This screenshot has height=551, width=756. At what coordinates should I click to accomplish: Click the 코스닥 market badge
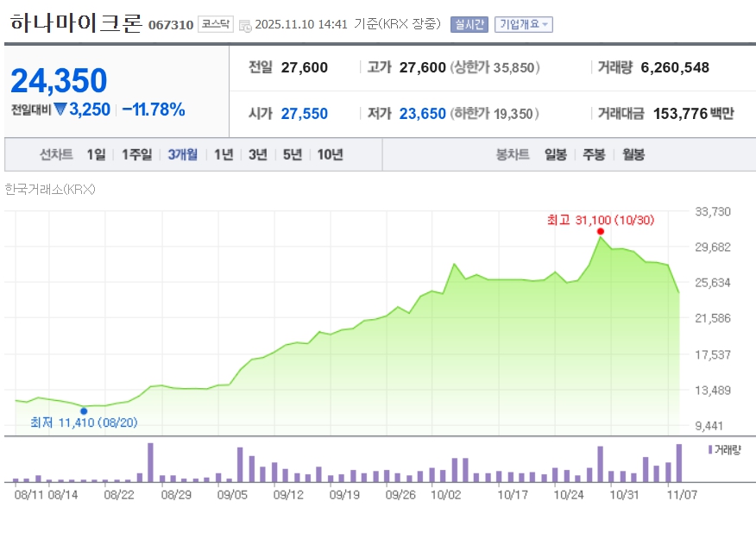pyautogui.click(x=215, y=24)
